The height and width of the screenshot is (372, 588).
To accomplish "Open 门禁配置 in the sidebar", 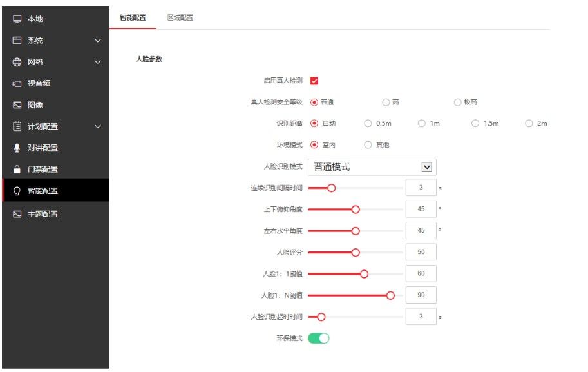I will pyautogui.click(x=55, y=170).
